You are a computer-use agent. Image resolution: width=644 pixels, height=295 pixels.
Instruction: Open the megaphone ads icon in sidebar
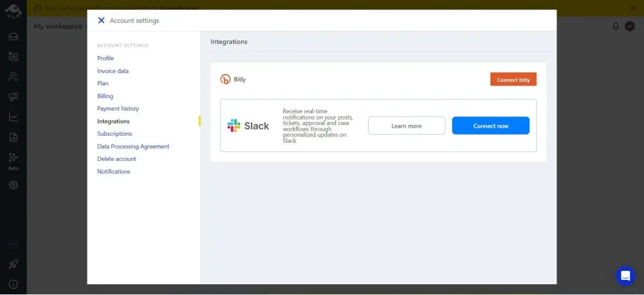tap(13, 97)
